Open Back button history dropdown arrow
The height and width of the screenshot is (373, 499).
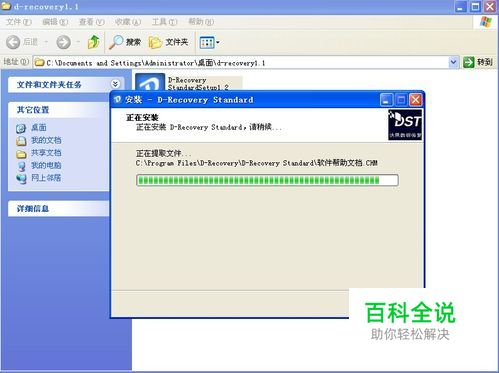pyautogui.click(x=46, y=42)
